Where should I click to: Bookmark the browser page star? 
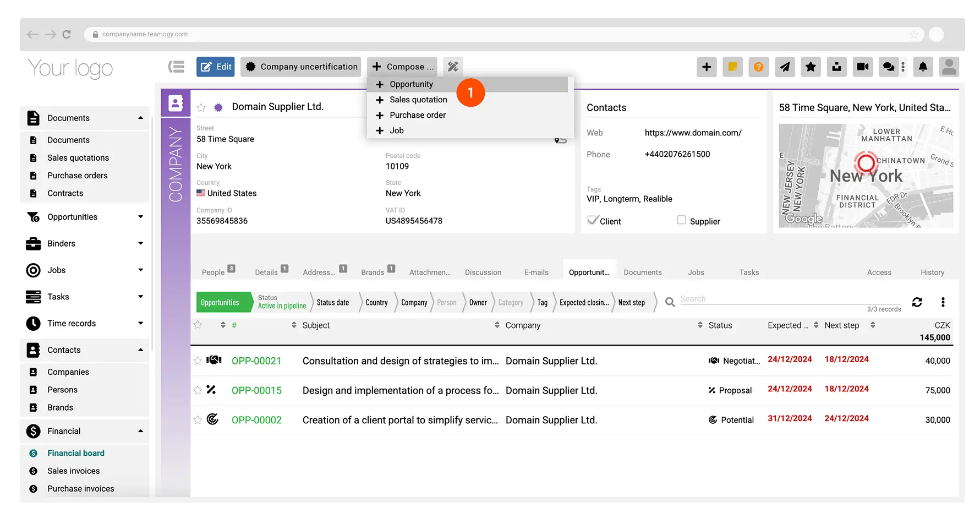coord(914,34)
